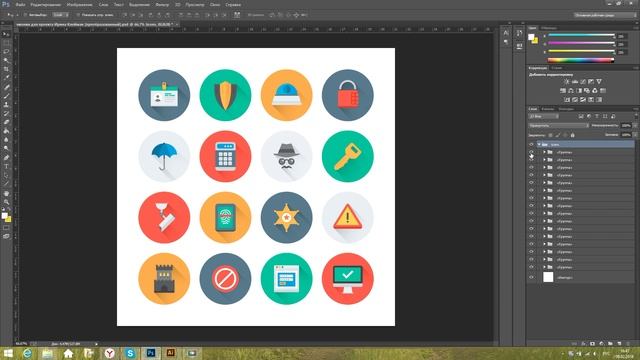Select the Rectangular Marquee tool

[x=6, y=43]
